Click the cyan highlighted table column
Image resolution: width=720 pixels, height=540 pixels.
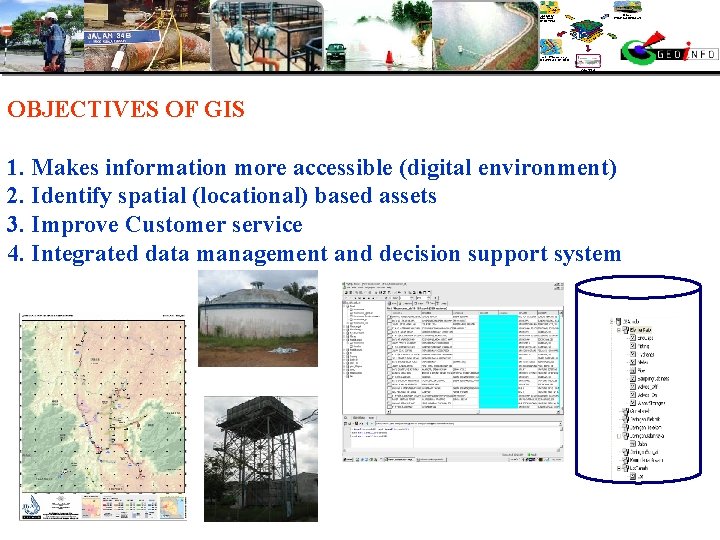click(498, 361)
